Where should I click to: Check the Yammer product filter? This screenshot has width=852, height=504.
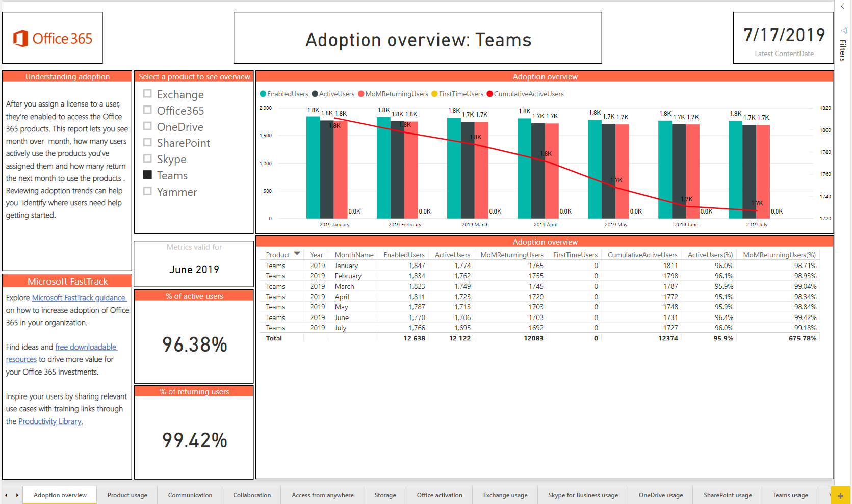148,191
